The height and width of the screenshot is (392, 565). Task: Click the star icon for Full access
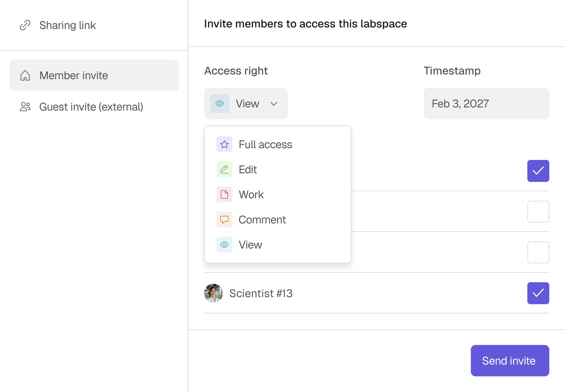coord(224,144)
